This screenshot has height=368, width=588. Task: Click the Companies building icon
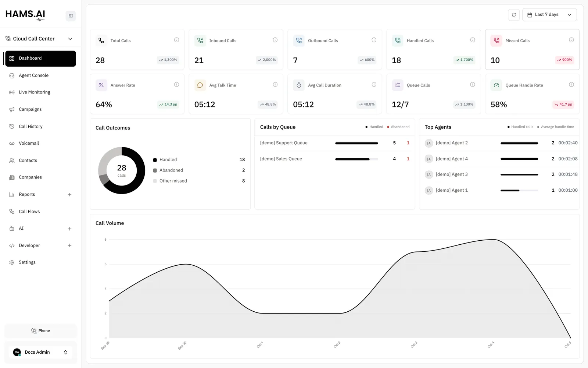point(12,177)
